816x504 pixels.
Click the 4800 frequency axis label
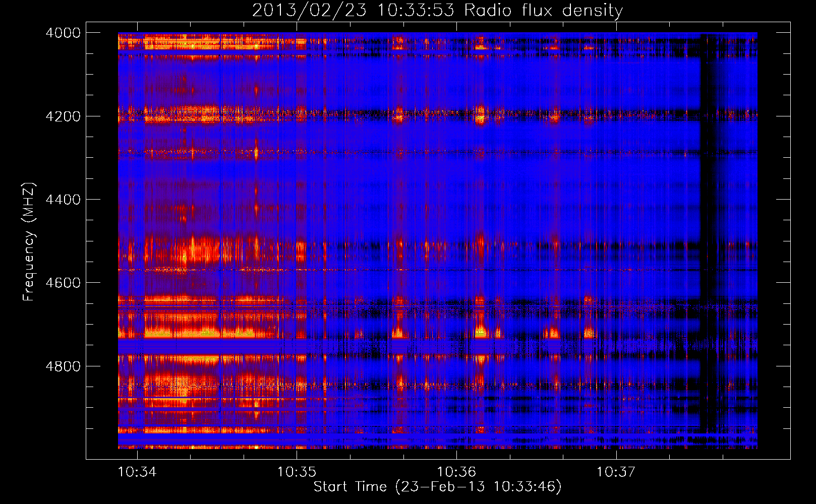click(x=63, y=366)
